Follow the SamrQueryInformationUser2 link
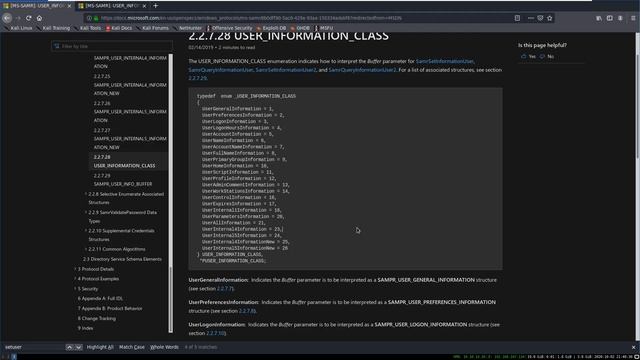This screenshot has height=360, width=640. click(362, 70)
